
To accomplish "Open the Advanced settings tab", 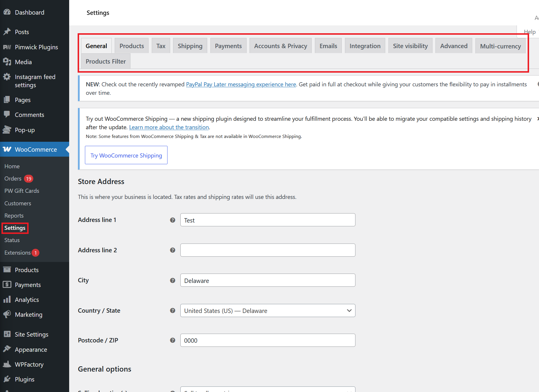I will point(454,46).
